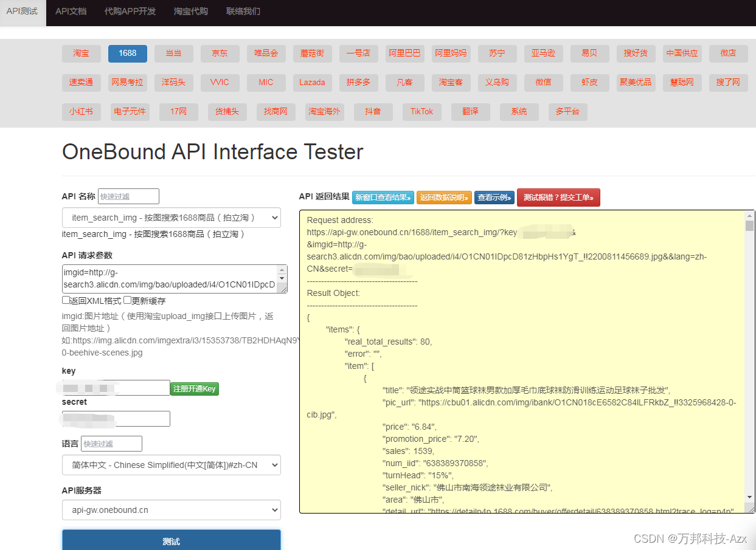
Task: Click 注册开通Key button
Action: 195,389
